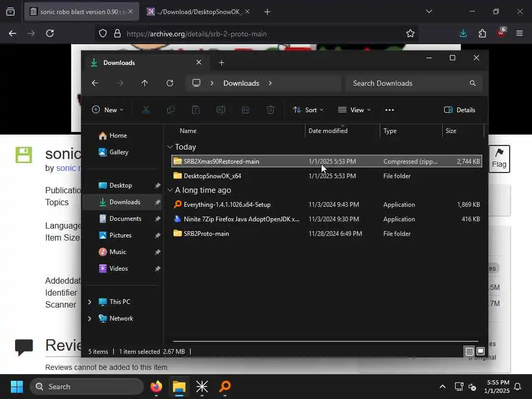This screenshot has width=532, height=399.
Task: Sort by the Date modified column header
Action: pos(328,130)
